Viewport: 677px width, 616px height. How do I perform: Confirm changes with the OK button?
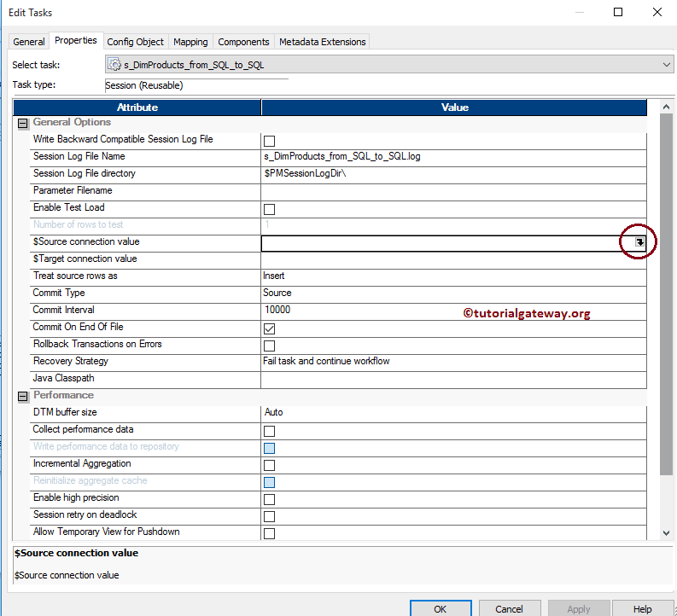click(441, 608)
